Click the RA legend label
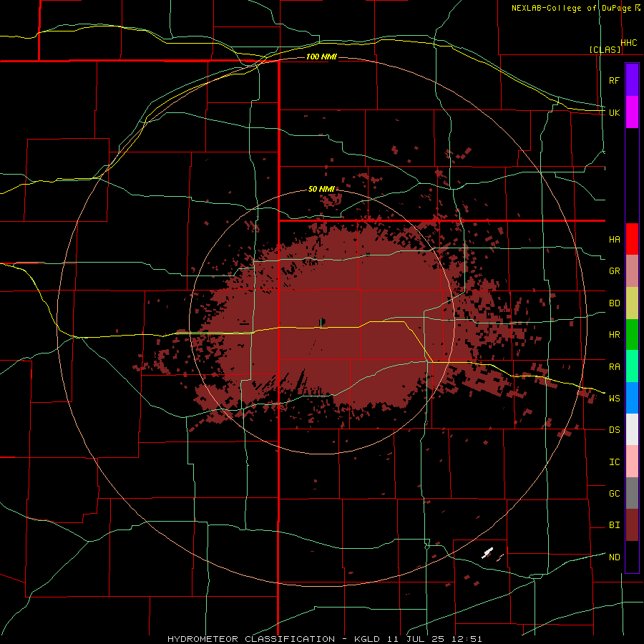The width and height of the screenshot is (644, 644). click(614, 366)
